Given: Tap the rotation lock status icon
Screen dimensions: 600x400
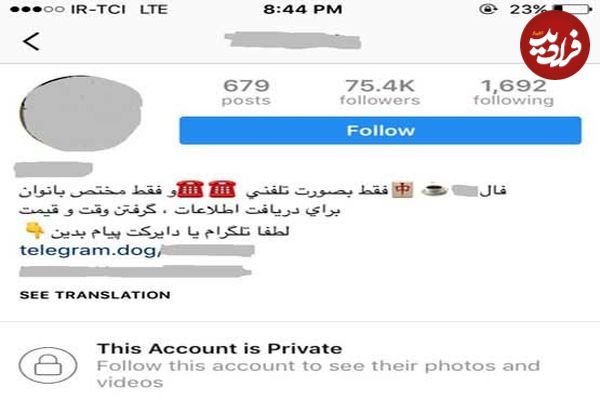Looking at the screenshot, I should (x=489, y=9).
